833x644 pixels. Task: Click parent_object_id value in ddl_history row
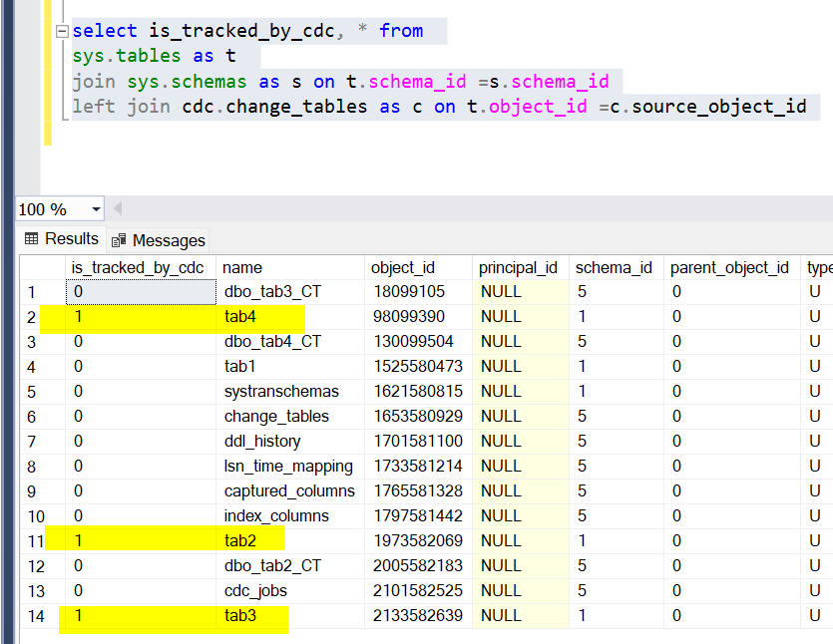pyautogui.click(x=731, y=442)
